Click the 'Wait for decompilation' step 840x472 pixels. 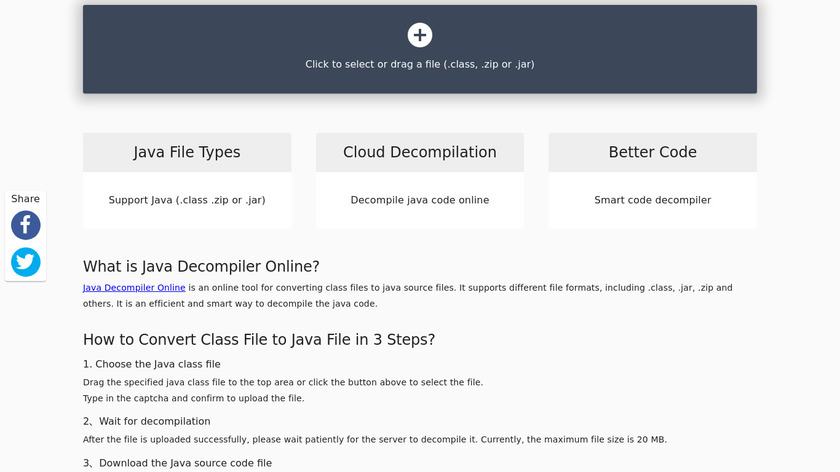coord(147,421)
